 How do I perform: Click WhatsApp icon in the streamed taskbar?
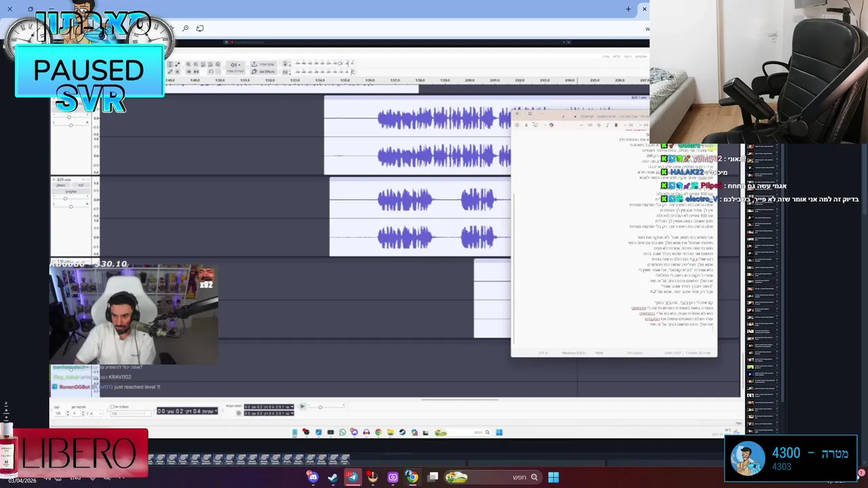[x=342, y=432]
